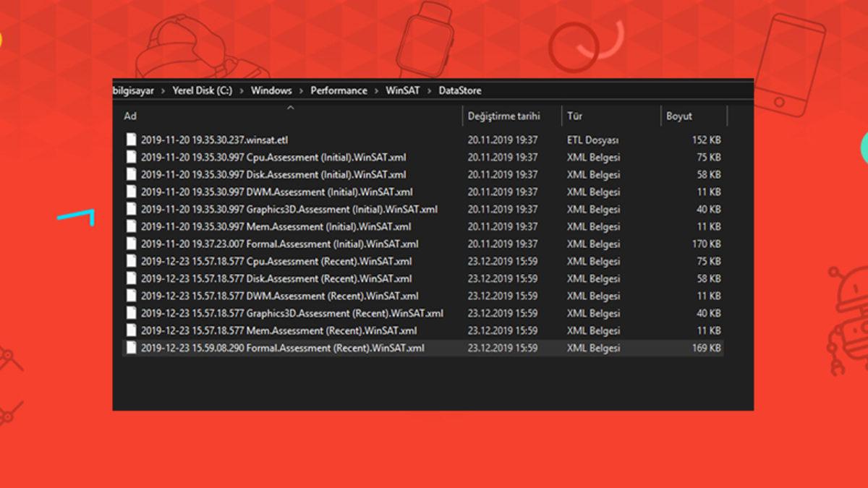Expand the breadcrumb chevron after Windows
Image resolution: width=868 pixels, height=488 pixels.
(300, 90)
